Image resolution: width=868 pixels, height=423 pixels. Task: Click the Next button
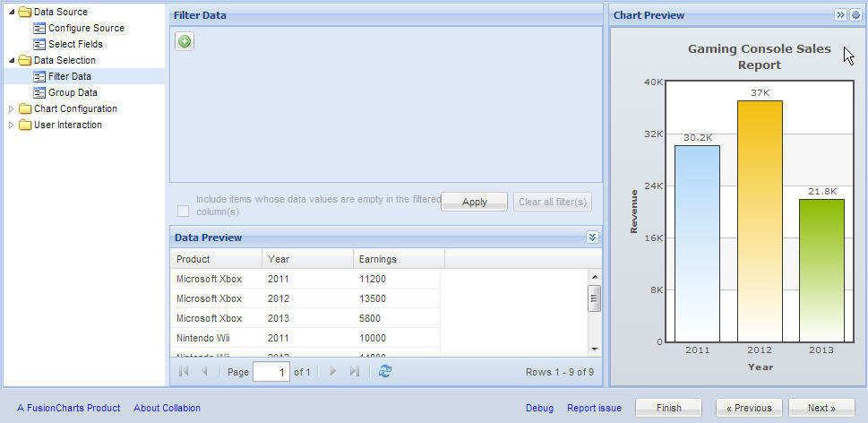tap(821, 408)
